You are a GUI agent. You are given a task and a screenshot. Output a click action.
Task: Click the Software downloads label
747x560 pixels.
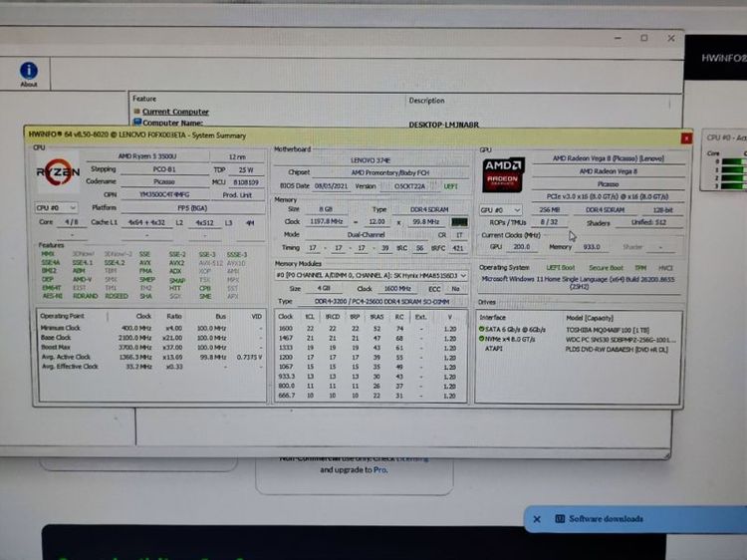coord(606,518)
